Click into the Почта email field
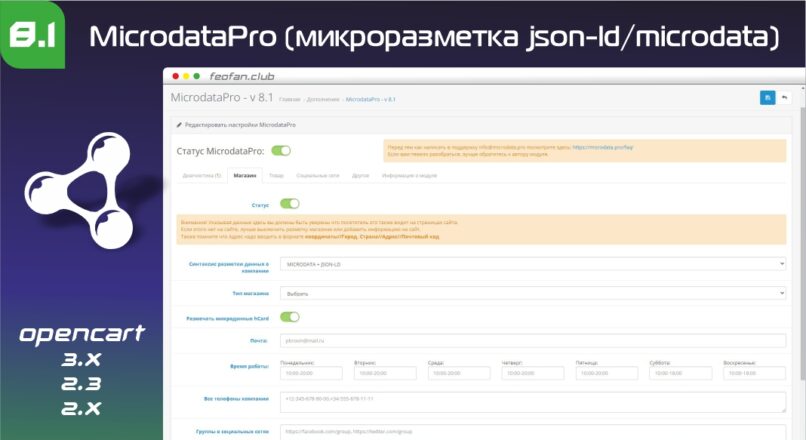The height and width of the screenshot is (440, 806). 533,340
